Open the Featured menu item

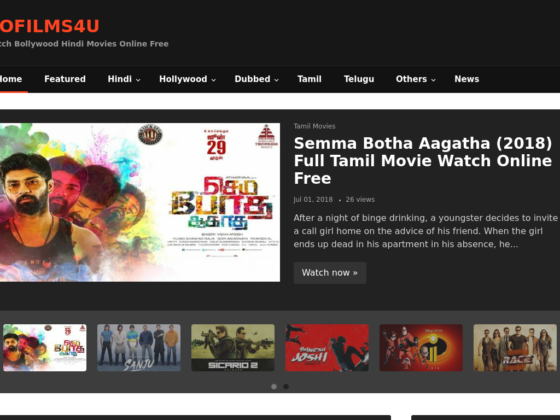click(x=65, y=79)
